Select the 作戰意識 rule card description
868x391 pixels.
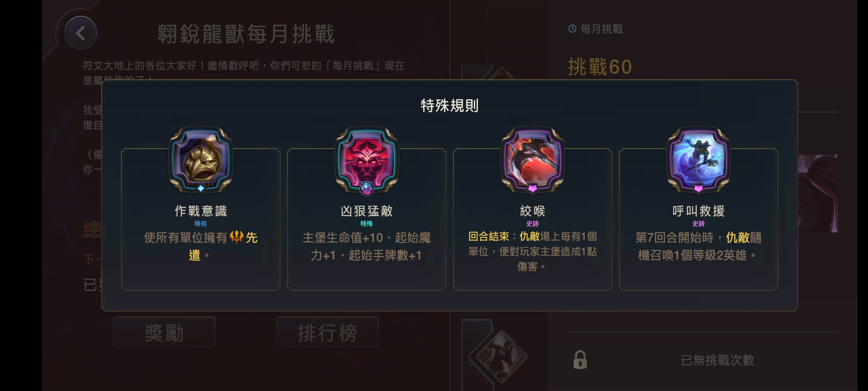click(x=201, y=246)
